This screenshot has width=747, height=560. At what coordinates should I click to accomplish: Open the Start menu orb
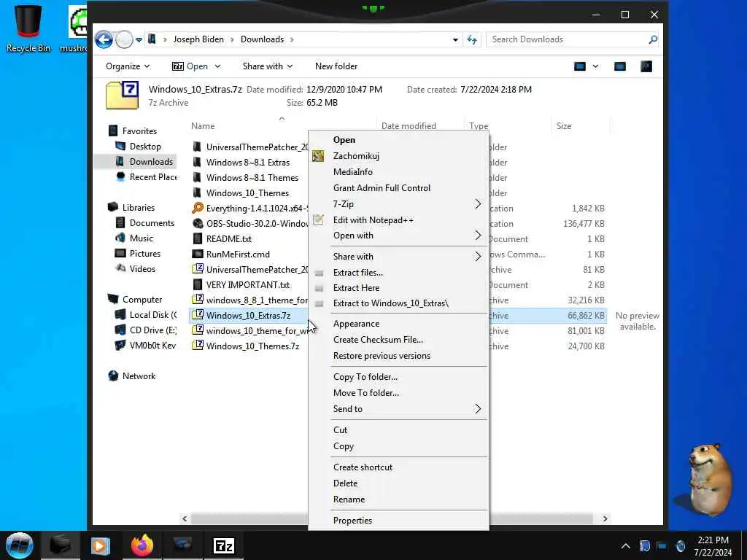20,545
